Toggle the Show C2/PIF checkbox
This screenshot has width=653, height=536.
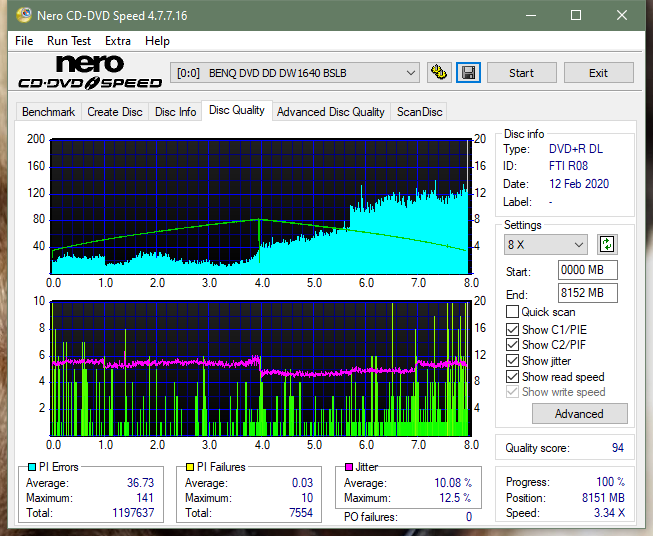click(512, 344)
